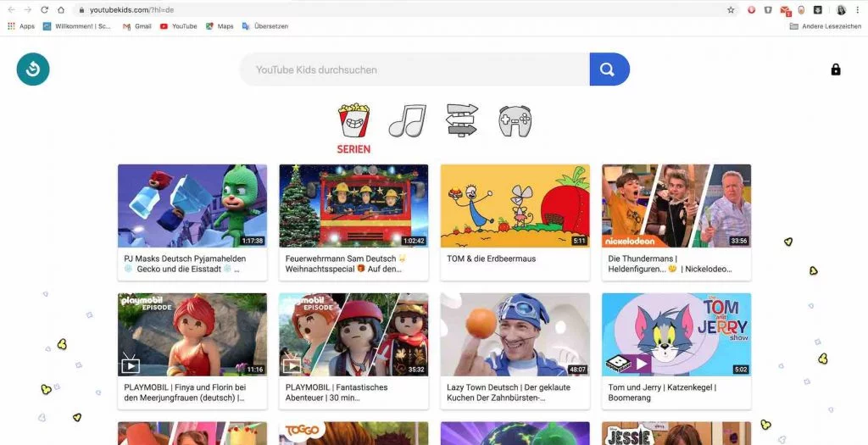Open the TOGGO video thumbnail in bottom row
Image resolution: width=868 pixels, height=445 pixels.
353,433
